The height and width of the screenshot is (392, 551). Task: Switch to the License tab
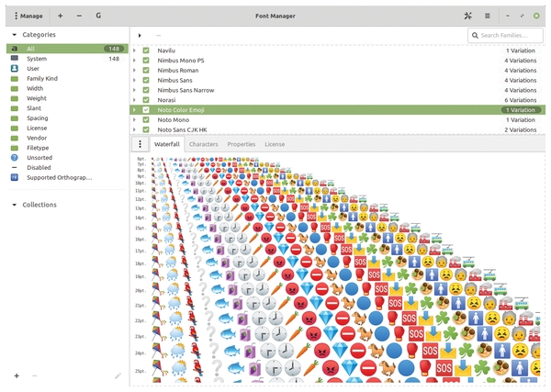(x=275, y=144)
